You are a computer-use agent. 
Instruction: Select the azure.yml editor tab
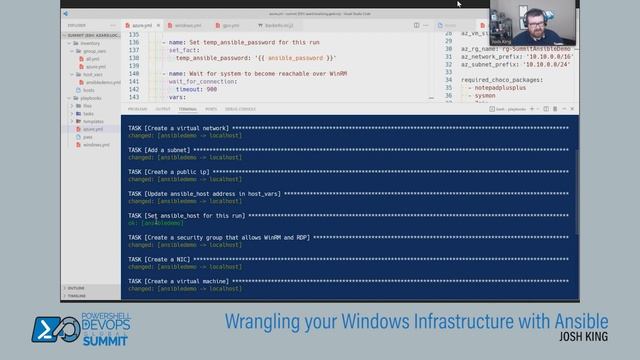click(142, 25)
